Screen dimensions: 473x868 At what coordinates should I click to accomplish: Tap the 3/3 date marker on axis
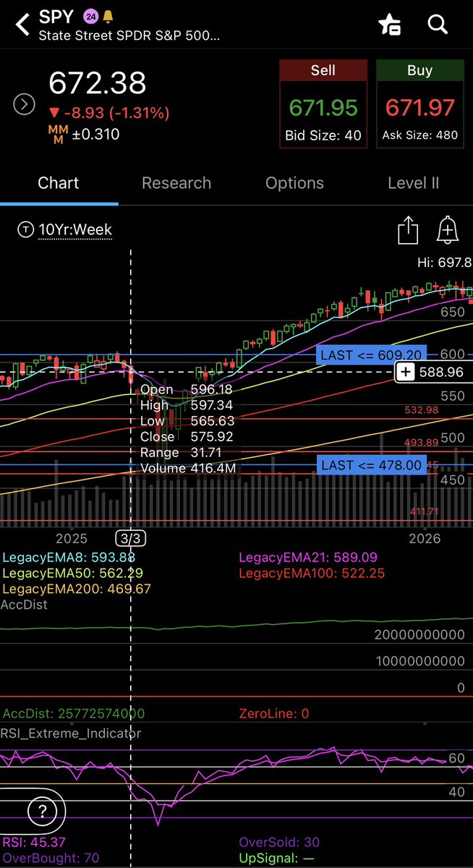(x=130, y=538)
